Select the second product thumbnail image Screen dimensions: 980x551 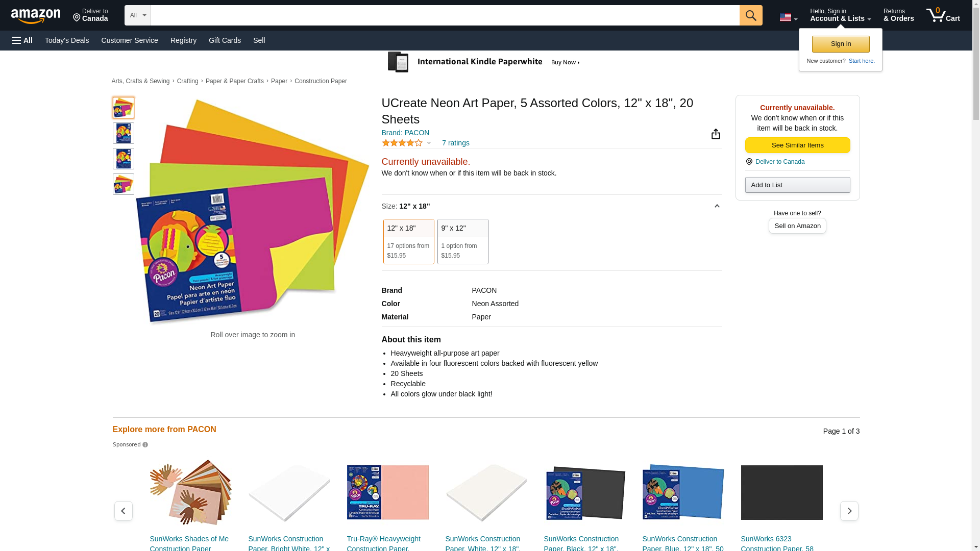[x=124, y=133]
